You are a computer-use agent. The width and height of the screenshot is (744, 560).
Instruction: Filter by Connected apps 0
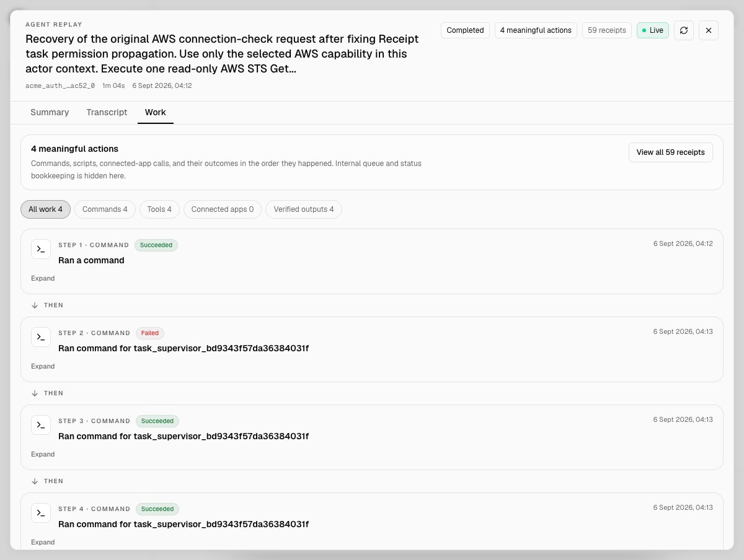tap(223, 209)
